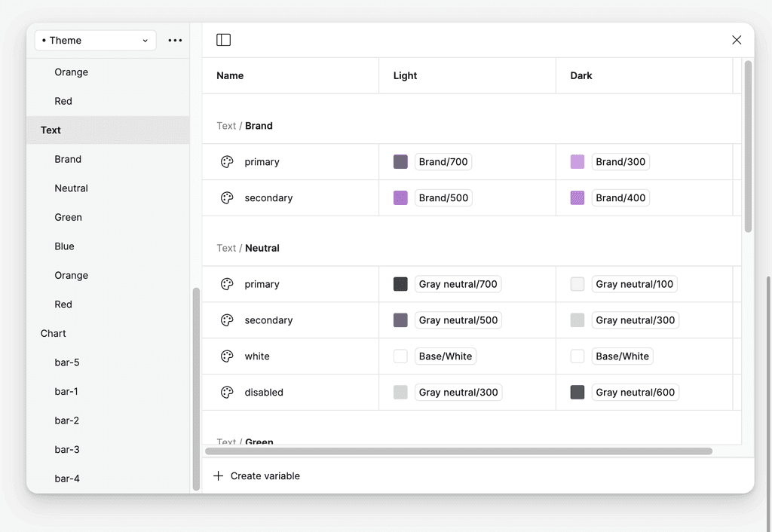Open the Theme collection dropdown
The width and height of the screenshot is (772, 532).
[95, 40]
